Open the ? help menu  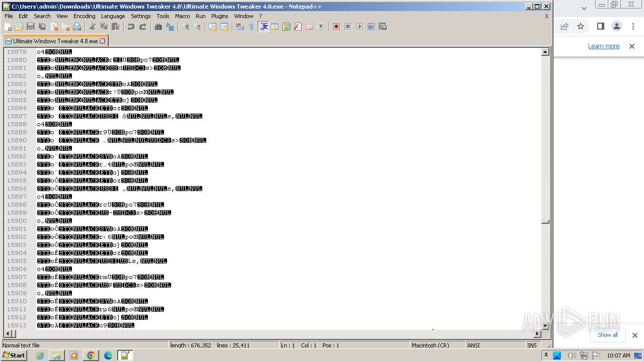pyautogui.click(x=261, y=16)
